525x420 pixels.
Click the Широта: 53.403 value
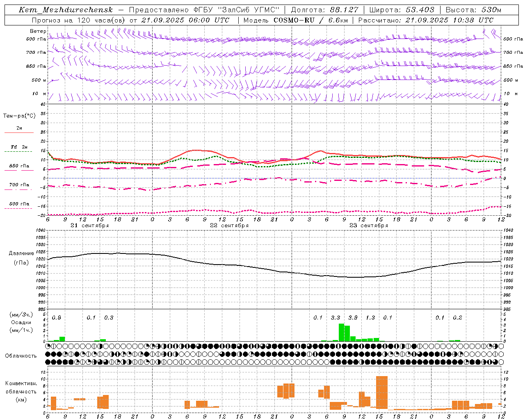[x=402, y=10]
